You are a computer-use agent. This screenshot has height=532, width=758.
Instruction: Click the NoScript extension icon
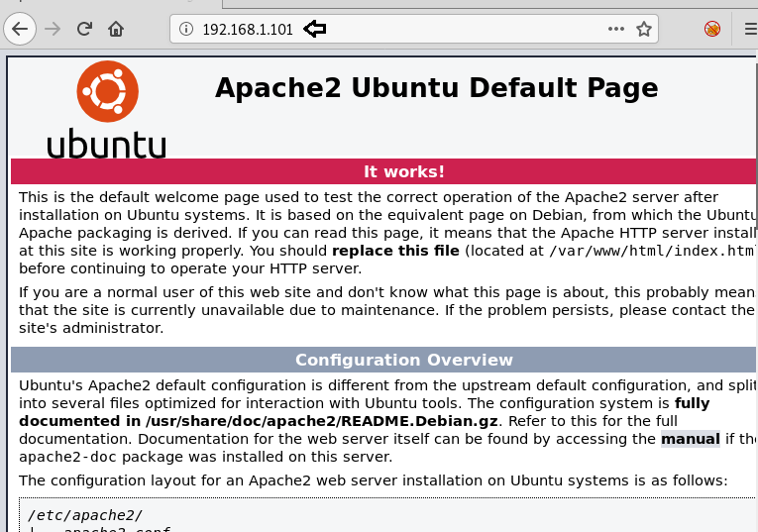pos(712,29)
